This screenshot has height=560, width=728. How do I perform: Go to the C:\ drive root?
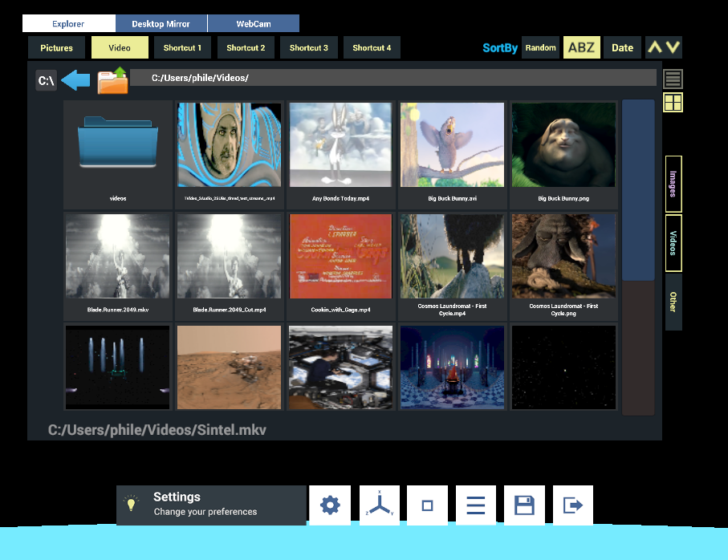pos(46,81)
